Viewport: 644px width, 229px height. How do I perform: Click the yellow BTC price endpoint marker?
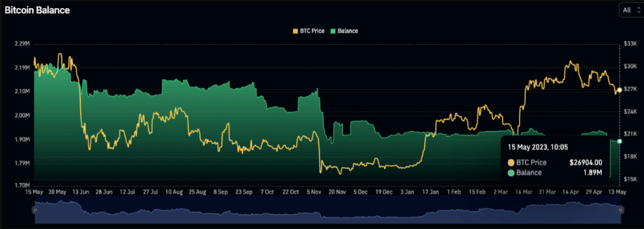coord(619,90)
